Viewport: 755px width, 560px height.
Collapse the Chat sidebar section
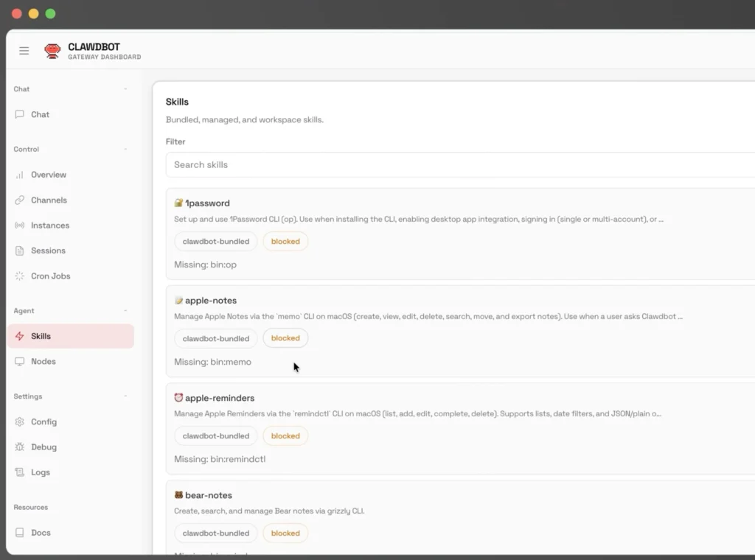point(125,89)
